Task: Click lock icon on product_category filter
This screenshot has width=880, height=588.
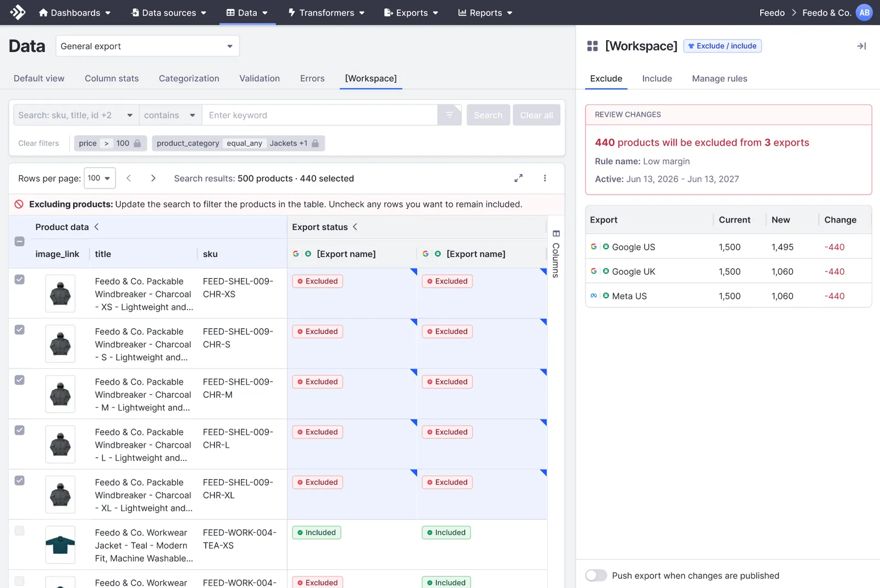Action: [315, 143]
